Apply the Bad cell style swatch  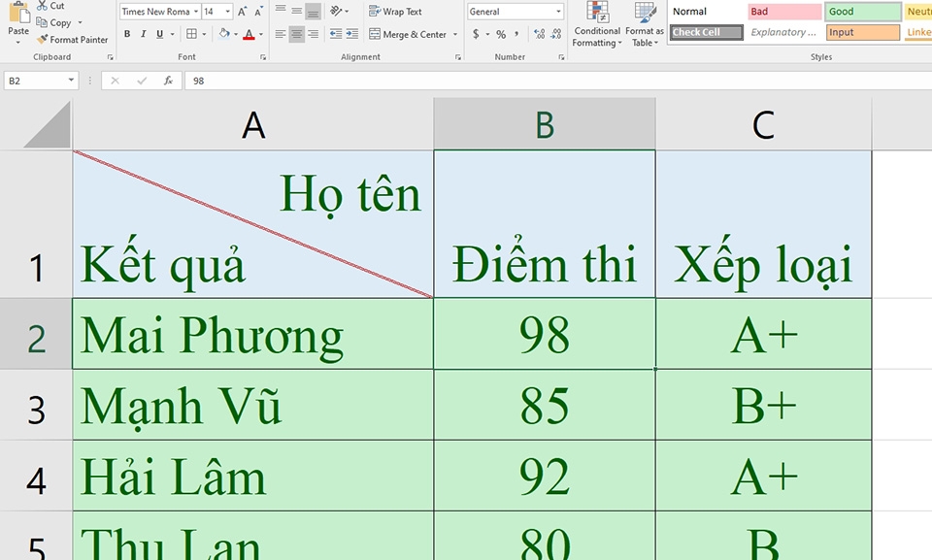tap(784, 12)
